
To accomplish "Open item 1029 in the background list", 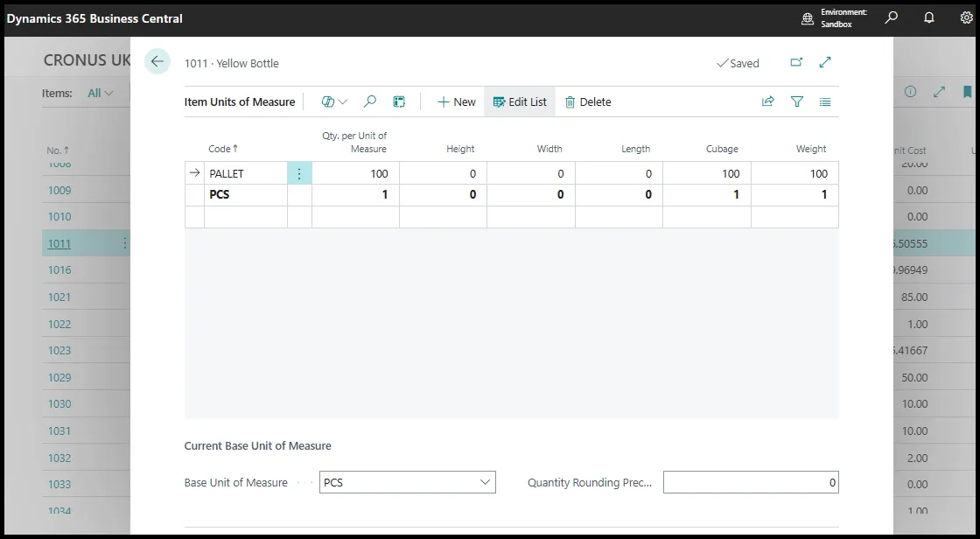I will [x=59, y=377].
